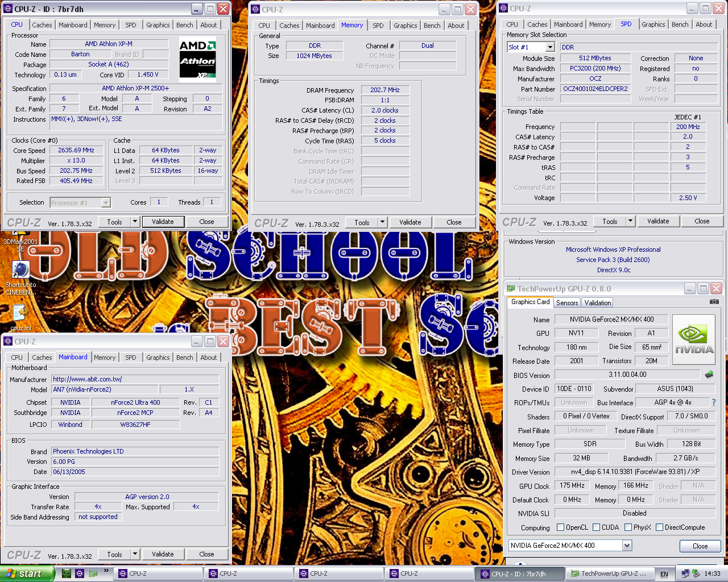
Task: Open the Slot #1 dropdown in the SPD window
Action: click(549, 47)
